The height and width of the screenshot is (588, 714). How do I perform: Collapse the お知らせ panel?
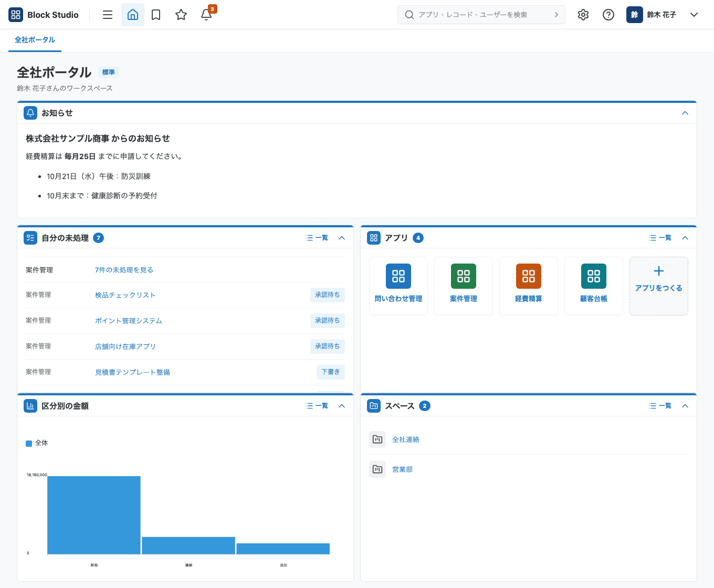pos(685,113)
